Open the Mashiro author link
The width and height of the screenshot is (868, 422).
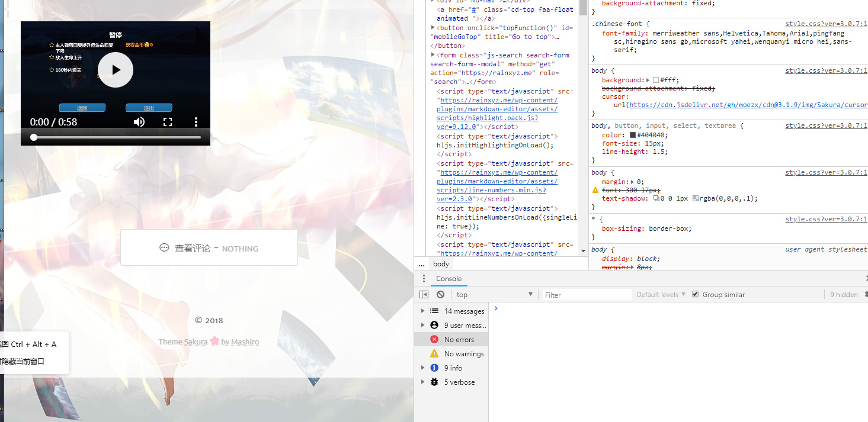[245, 342]
